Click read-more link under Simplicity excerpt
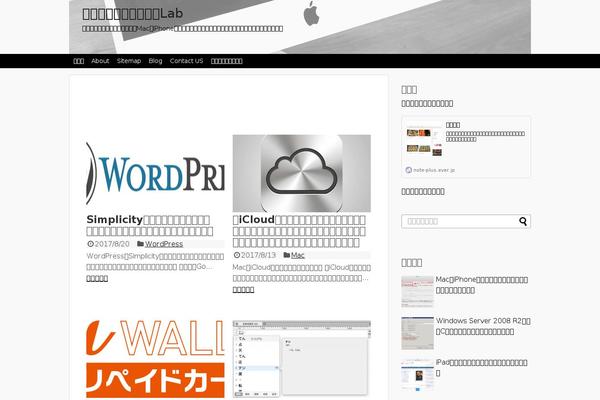The width and height of the screenshot is (600, 400). 97,278
